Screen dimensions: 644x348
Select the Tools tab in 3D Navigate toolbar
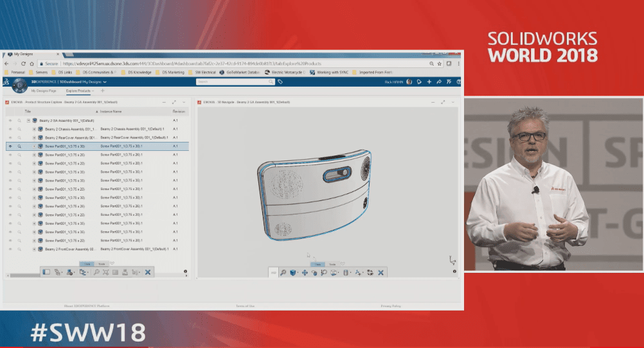[332, 265]
